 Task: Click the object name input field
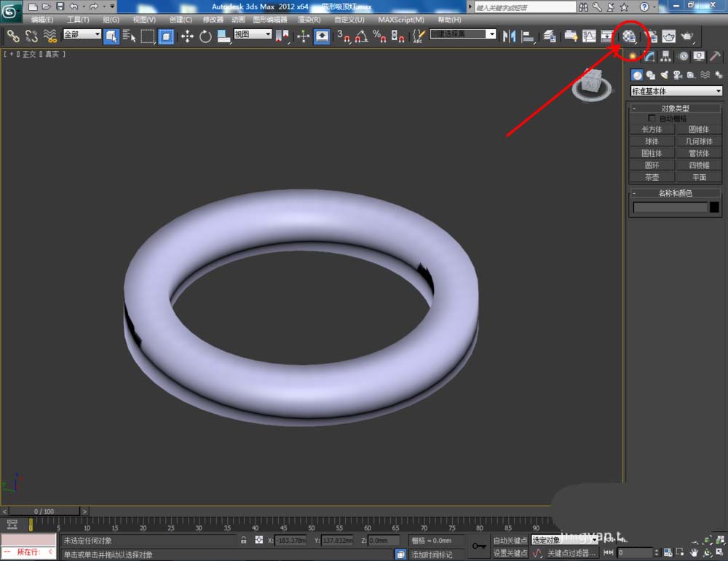670,208
